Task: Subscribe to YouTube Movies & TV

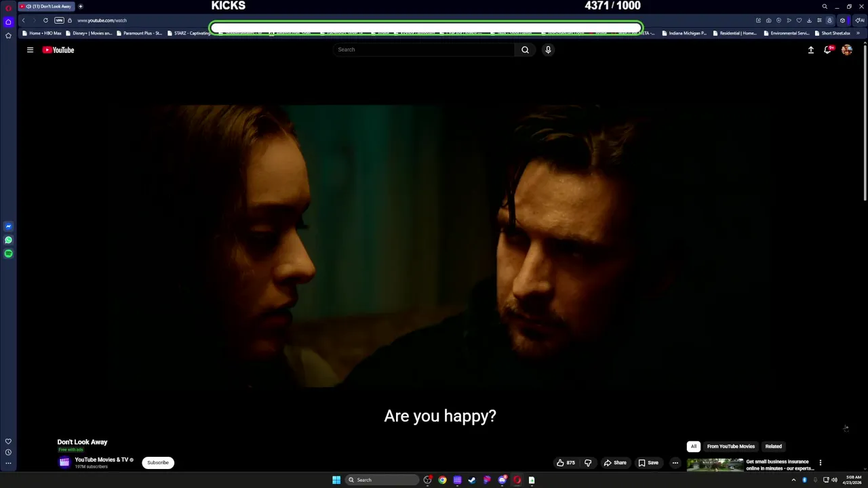Action: point(158,463)
